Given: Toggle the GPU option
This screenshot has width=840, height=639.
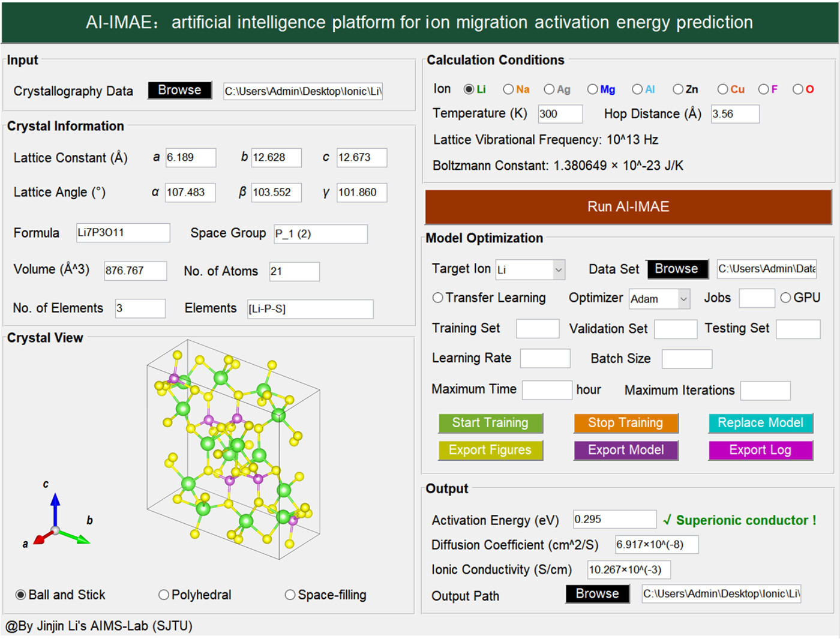Looking at the screenshot, I should (785, 298).
